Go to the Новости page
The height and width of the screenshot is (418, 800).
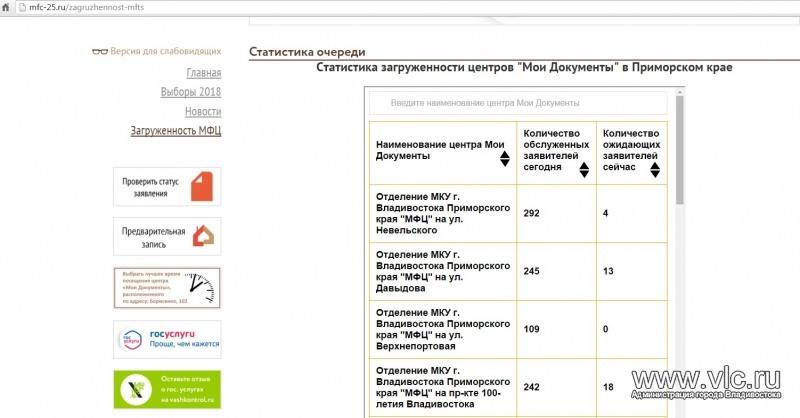(x=203, y=111)
